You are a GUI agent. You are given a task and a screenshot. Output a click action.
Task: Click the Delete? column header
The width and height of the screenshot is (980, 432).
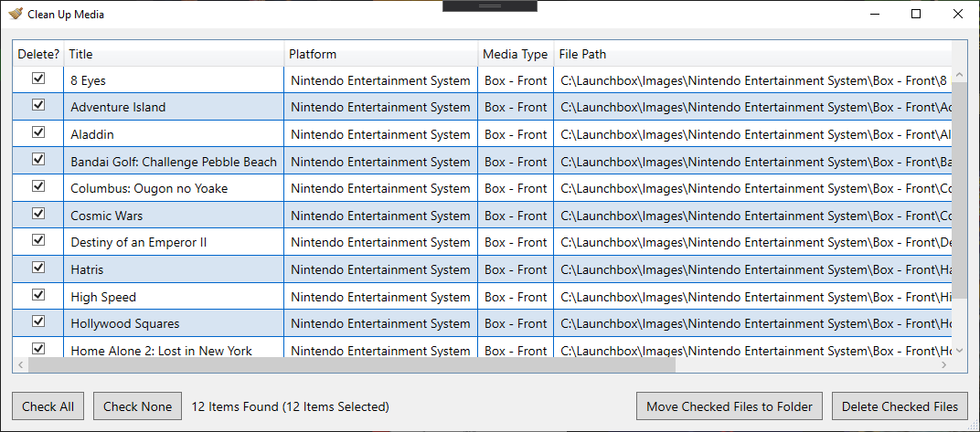coord(38,54)
